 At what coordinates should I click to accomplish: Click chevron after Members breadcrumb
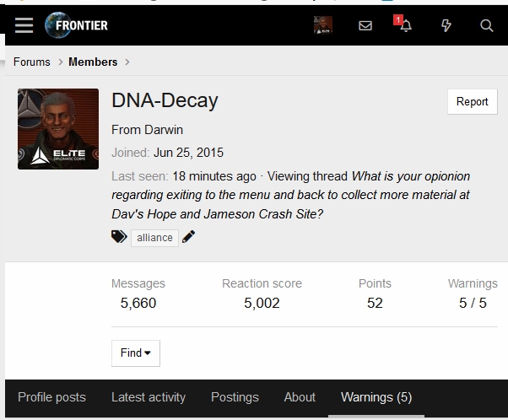coord(127,62)
